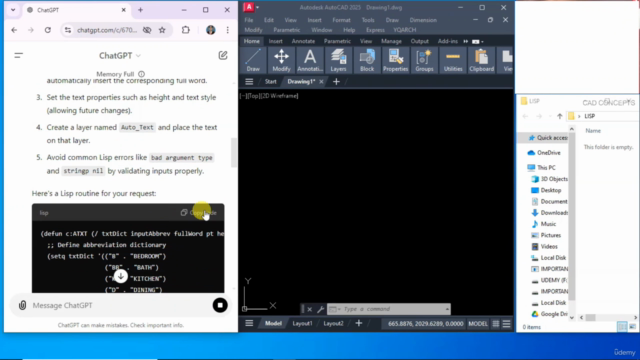Open the AutoCAD application menu logo
Viewport: 640px width, 360px height.
(x=249, y=7)
